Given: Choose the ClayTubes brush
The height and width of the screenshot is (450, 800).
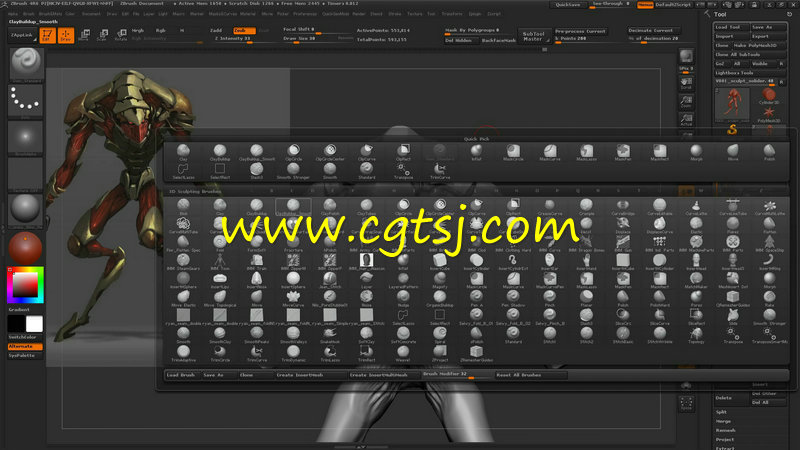Looking at the screenshot, I should (x=366, y=206).
